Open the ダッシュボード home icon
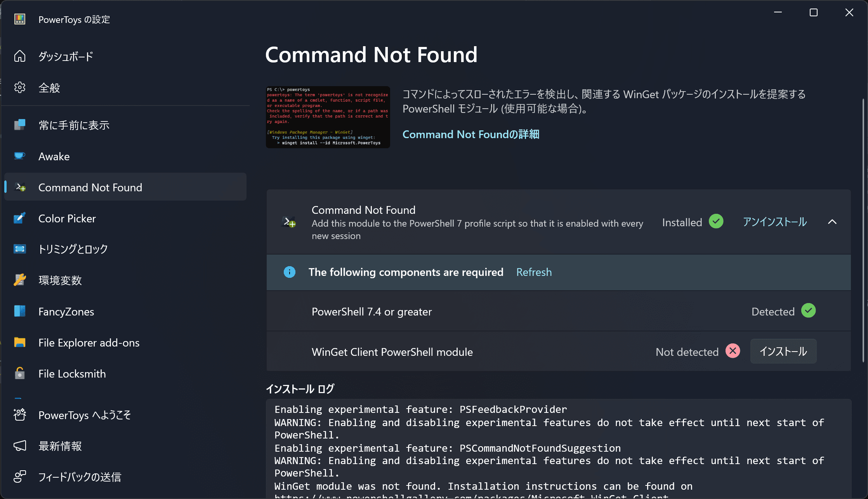Image resolution: width=868 pixels, height=499 pixels. 20,56
